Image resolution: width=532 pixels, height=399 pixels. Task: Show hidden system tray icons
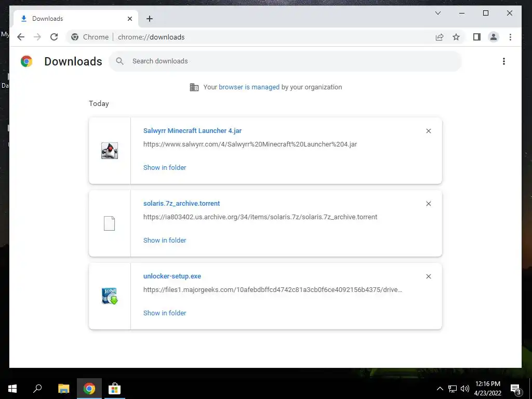440,389
